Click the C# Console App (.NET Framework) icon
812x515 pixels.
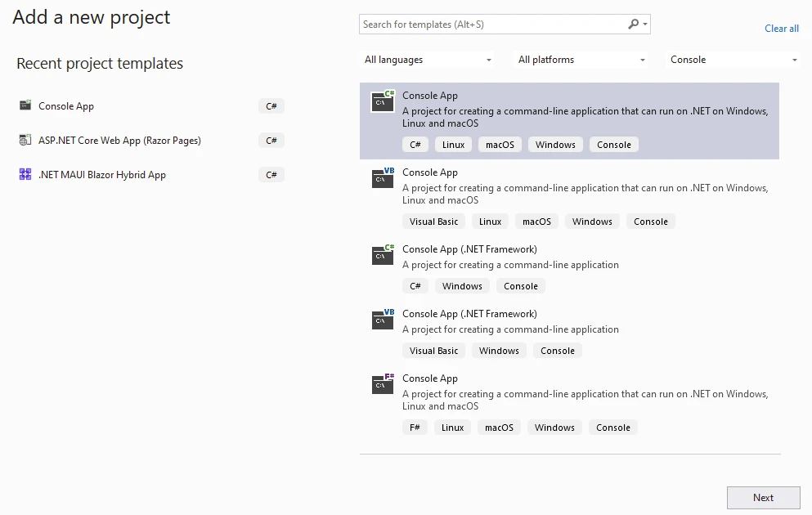[383, 255]
